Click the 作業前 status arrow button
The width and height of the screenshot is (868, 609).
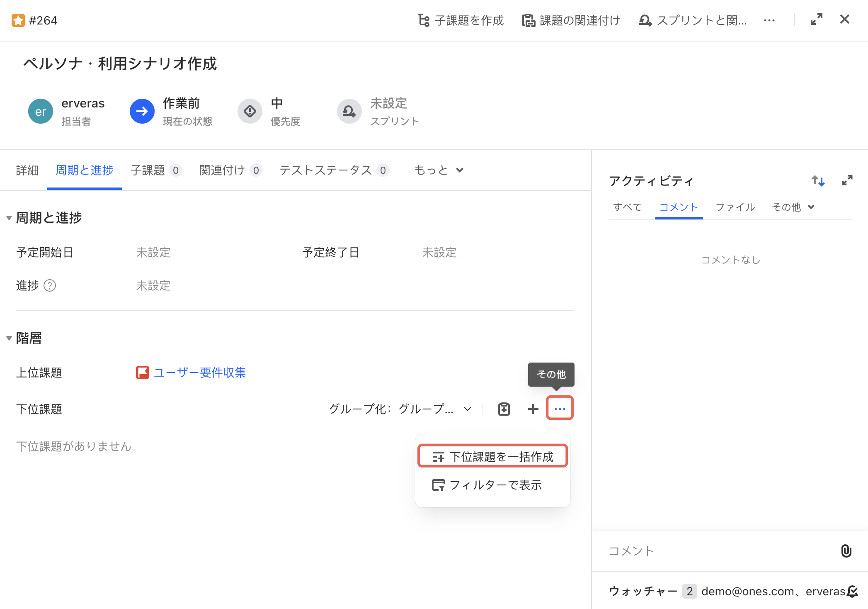coord(142,111)
